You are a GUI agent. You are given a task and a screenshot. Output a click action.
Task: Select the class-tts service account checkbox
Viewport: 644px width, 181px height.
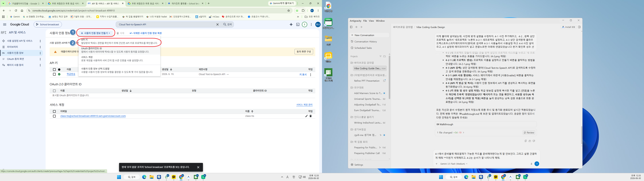click(x=54, y=116)
